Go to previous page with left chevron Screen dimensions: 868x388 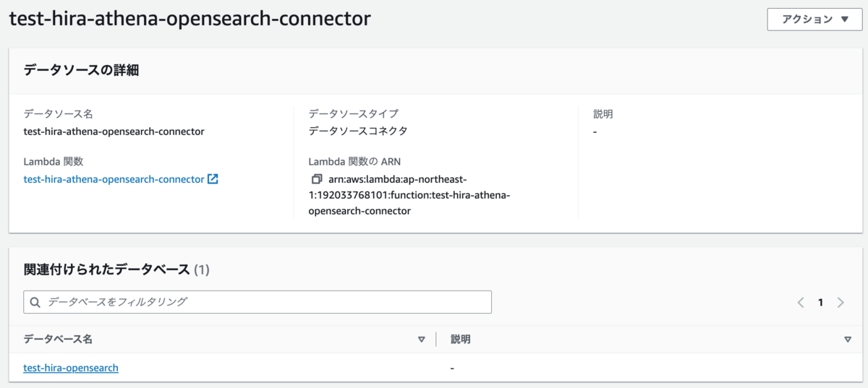coord(801,303)
